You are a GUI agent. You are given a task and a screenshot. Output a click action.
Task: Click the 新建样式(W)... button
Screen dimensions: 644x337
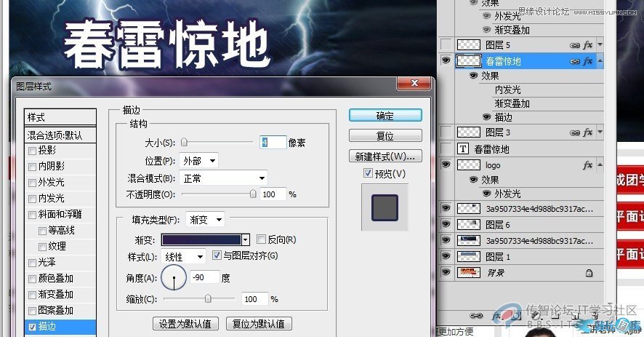click(385, 156)
